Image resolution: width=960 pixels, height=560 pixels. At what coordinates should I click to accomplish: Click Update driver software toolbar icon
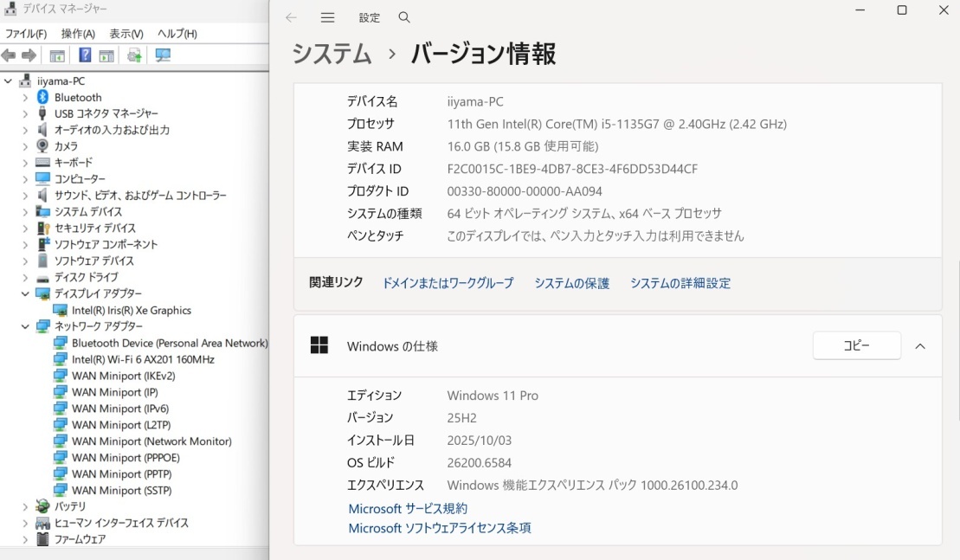pos(134,55)
